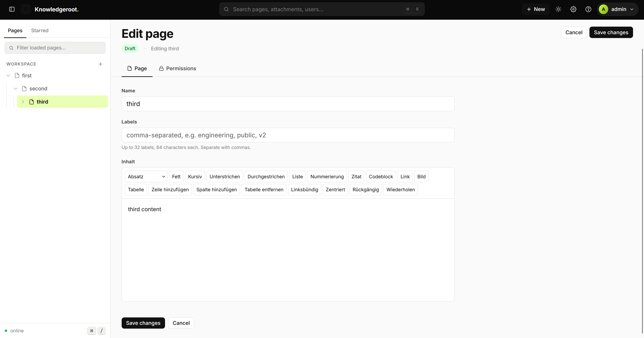Open the admin user menu dropdown
This screenshot has height=338, width=644.
pyautogui.click(x=617, y=9)
